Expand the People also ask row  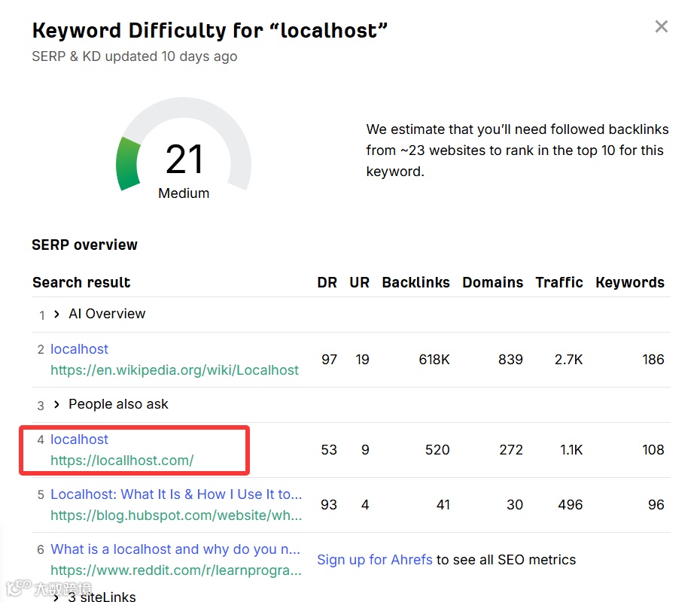coord(57,405)
